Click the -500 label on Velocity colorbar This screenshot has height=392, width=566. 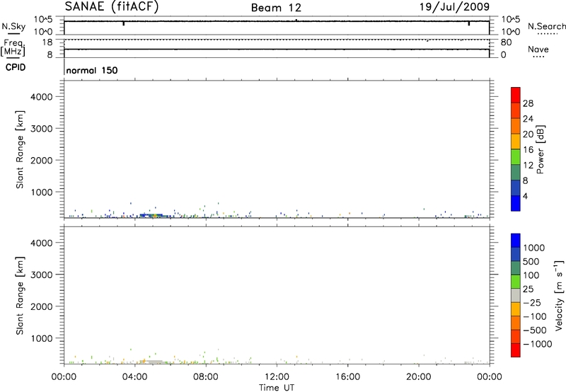point(534,330)
